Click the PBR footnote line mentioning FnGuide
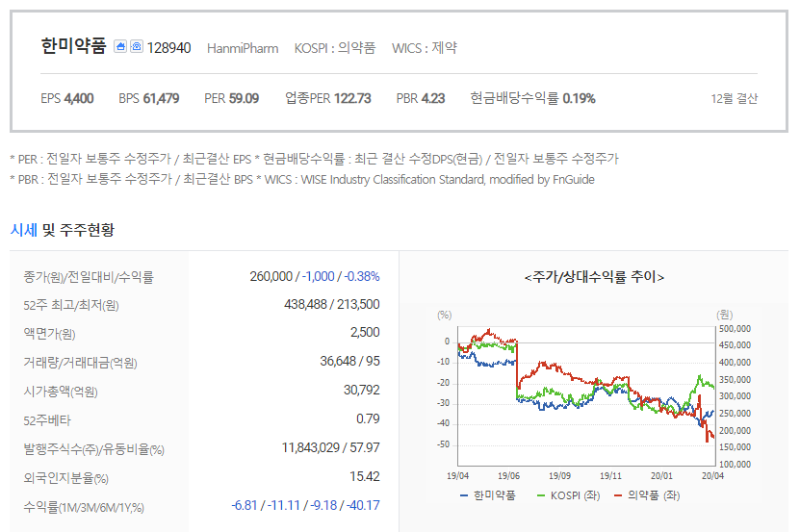This screenshot has width=800, height=532. tap(302, 180)
